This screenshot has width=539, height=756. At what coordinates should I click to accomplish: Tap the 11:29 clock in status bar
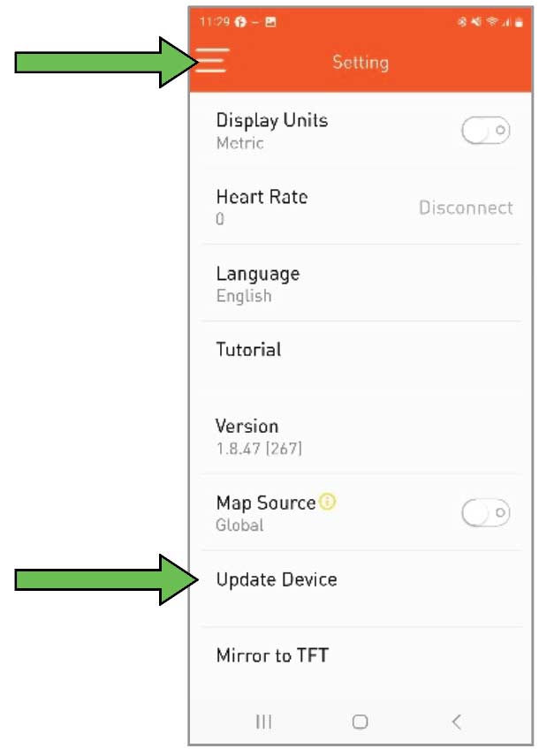[x=212, y=22]
